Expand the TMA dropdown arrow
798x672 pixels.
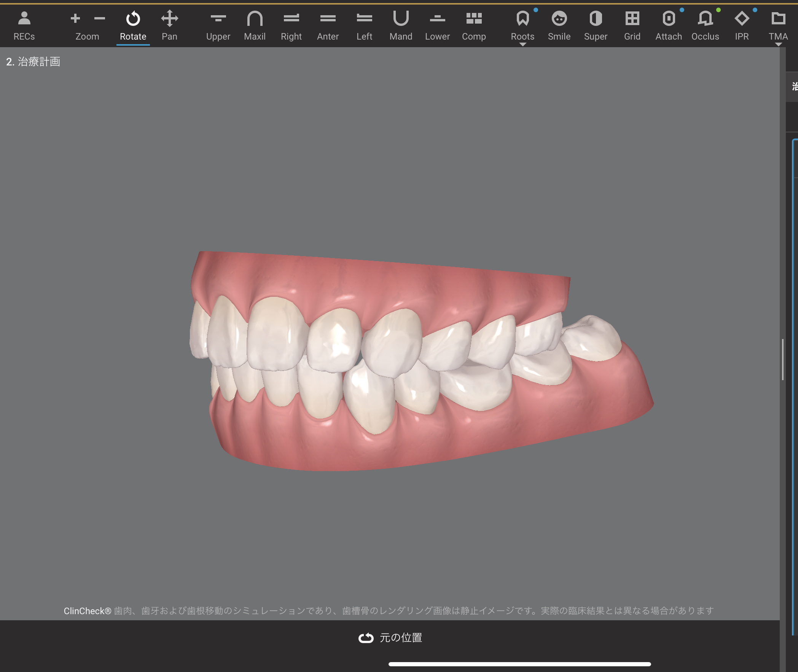(778, 45)
